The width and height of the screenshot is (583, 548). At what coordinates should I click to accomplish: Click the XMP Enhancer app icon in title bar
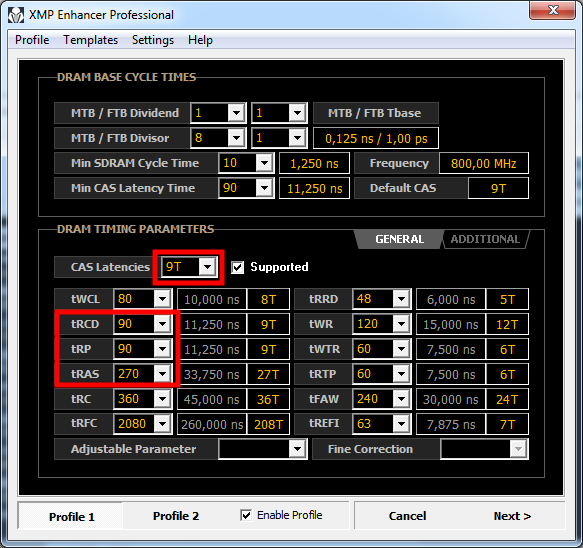[16, 15]
